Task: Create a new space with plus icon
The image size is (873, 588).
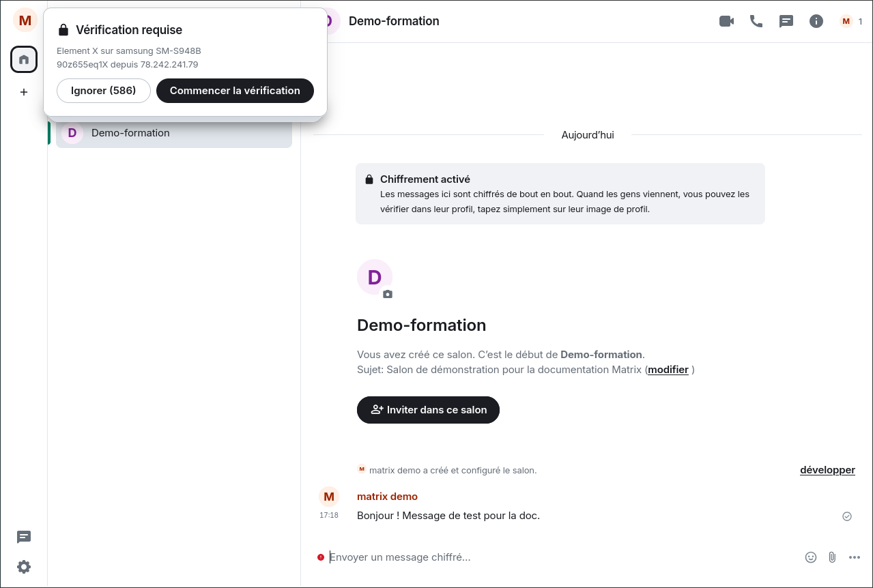Action: pos(24,92)
